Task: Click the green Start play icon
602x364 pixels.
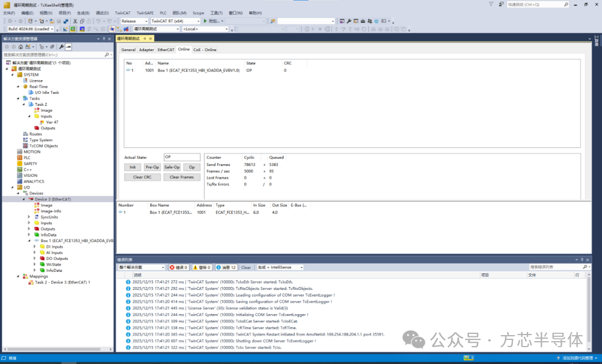Action: [205, 21]
